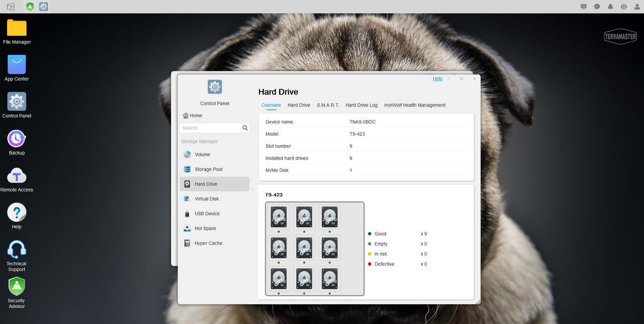This screenshot has height=324, width=644.
Task: Open Virtual Disk in the sidebar
Action: [x=215, y=199]
